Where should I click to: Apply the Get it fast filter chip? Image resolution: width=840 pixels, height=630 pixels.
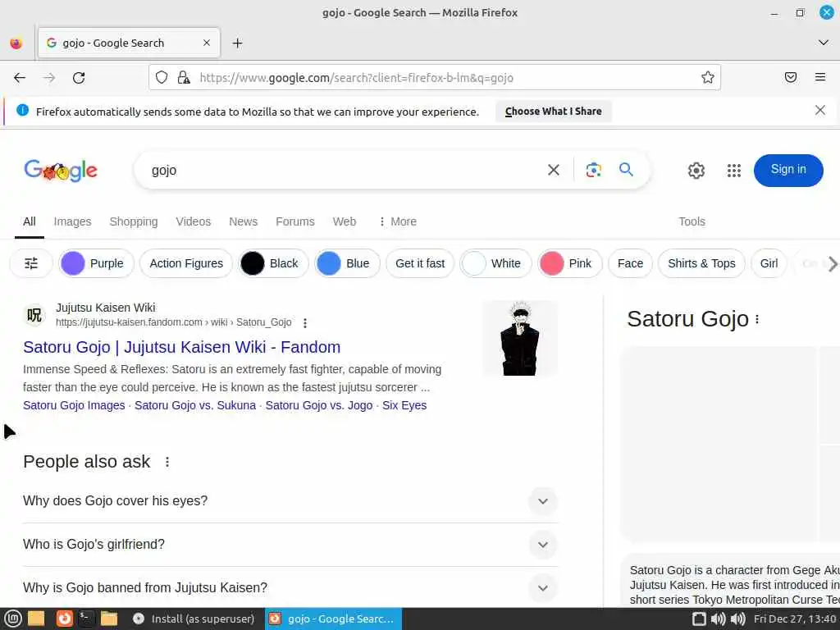coord(420,263)
